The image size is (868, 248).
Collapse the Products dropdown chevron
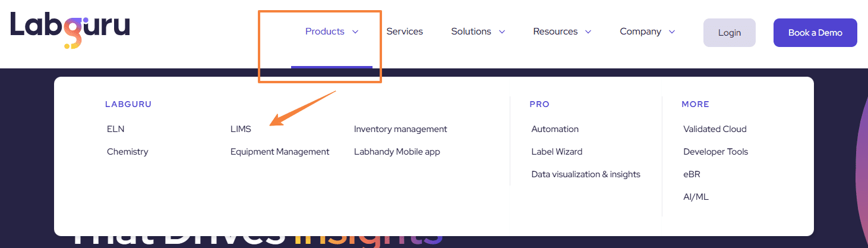[355, 32]
